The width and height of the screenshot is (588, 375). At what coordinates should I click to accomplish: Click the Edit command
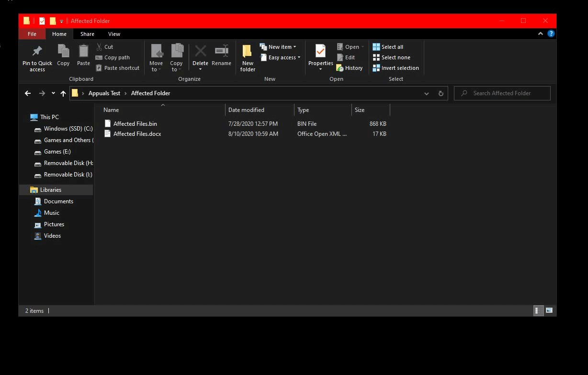coord(346,57)
